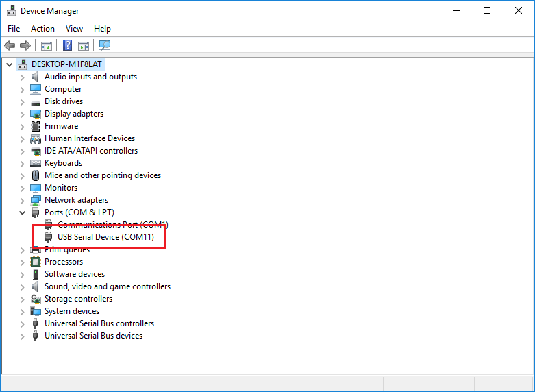The image size is (535, 392).
Task: Open Help via blue question-mark icon
Action: click(68, 46)
